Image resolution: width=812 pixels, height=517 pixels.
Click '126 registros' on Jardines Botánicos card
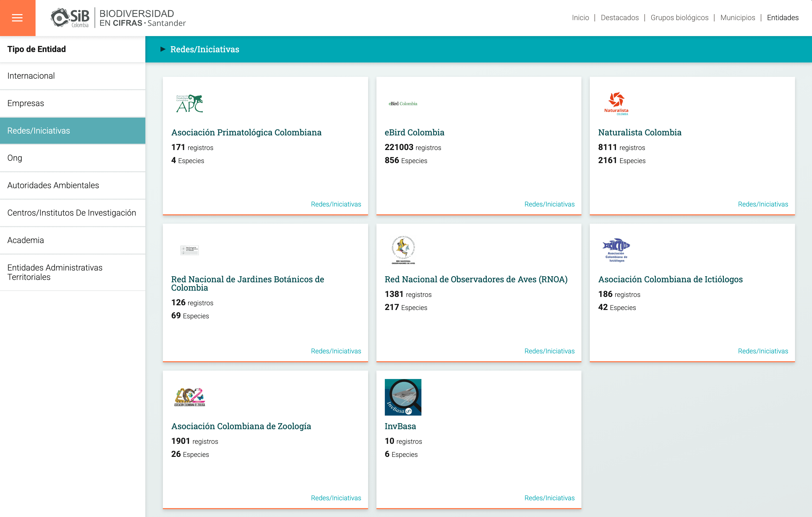[192, 302]
